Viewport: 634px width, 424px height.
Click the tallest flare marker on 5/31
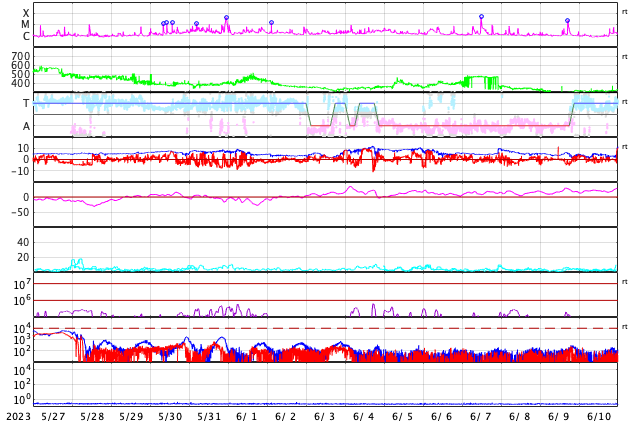click(x=226, y=18)
